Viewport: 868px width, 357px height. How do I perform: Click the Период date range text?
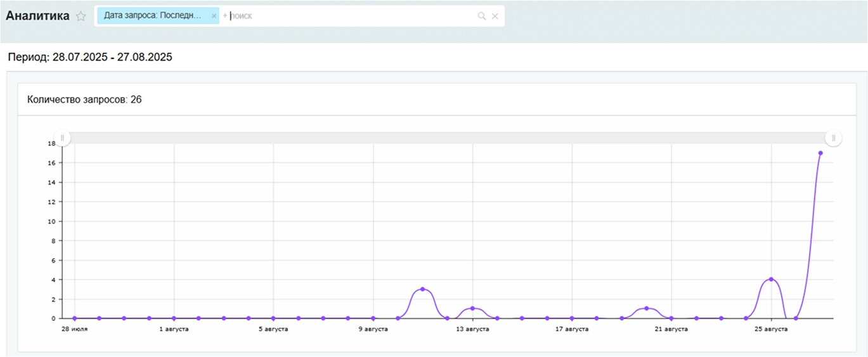pos(90,57)
